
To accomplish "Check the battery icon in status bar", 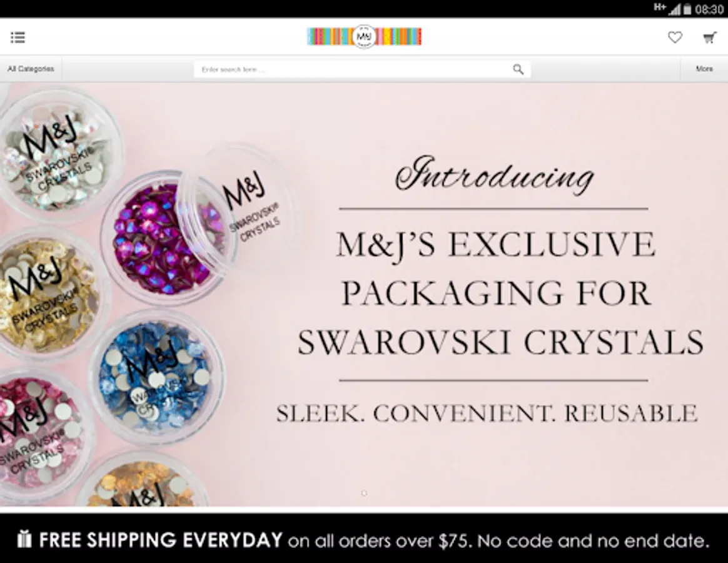I will click(687, 9).
